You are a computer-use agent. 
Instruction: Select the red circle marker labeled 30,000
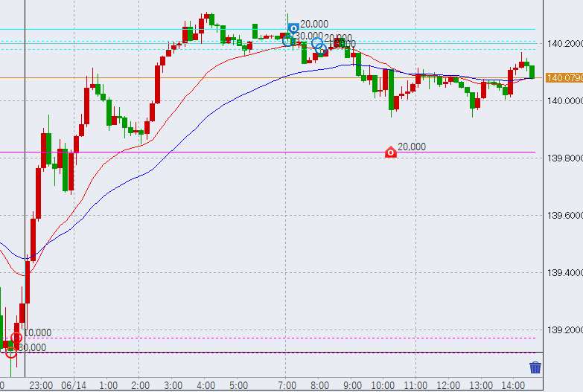10,353
